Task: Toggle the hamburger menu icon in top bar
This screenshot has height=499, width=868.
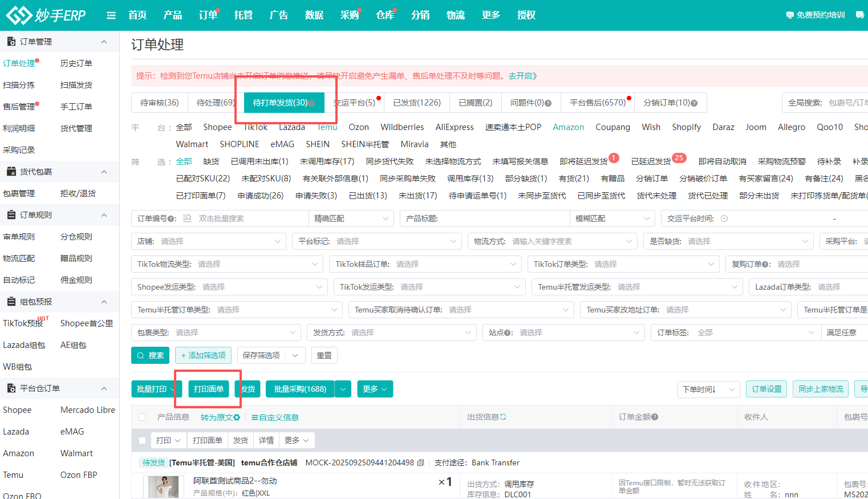Action: coord(111,15)
